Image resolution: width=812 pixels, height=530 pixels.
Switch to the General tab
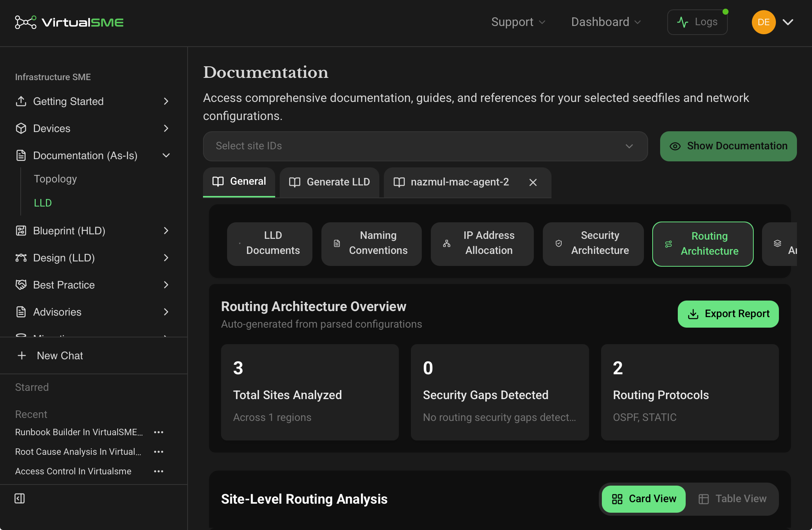click(239, 182)
